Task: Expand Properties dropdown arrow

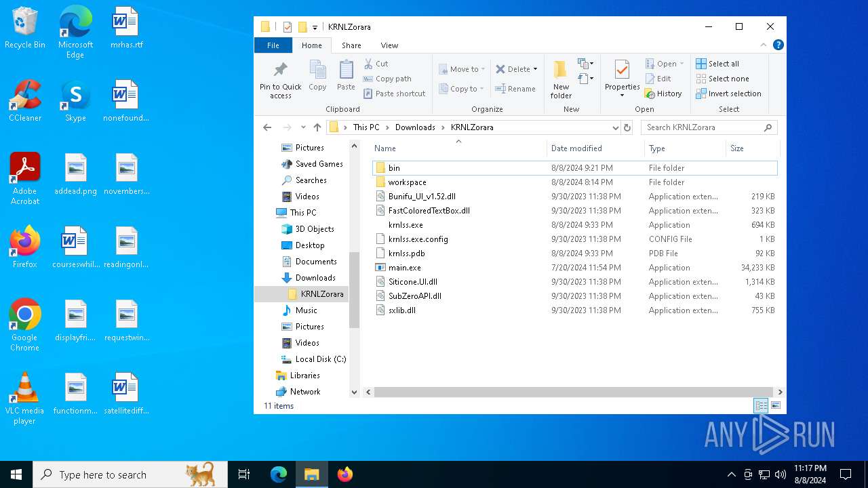Action: click(x=622, y=96)
